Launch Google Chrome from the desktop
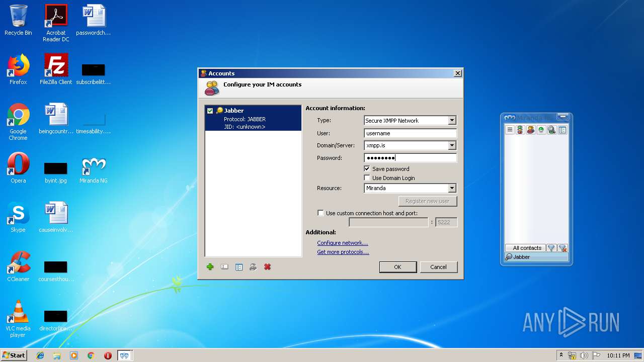Viewport: 644px width, 362px height. pyautogui.click(x=18, y=122)
